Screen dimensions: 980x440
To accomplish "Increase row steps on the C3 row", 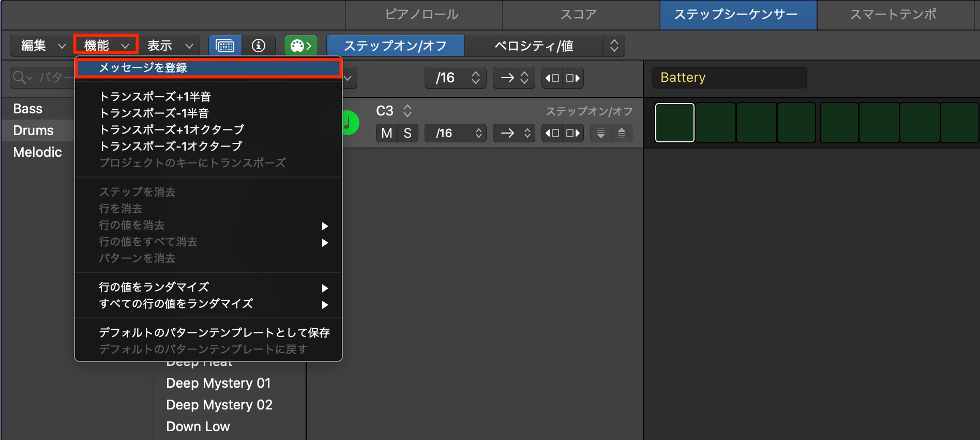I will (x=573, y=133).
